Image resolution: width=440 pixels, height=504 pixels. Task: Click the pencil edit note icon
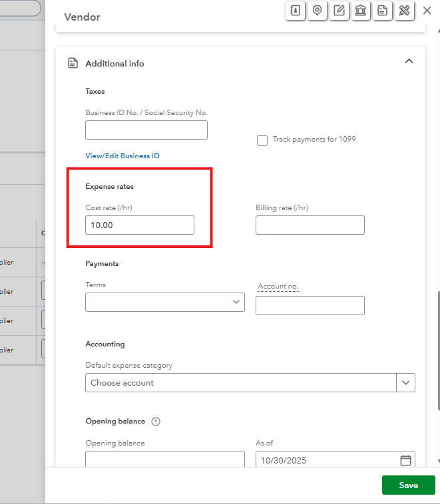point(339,11)
